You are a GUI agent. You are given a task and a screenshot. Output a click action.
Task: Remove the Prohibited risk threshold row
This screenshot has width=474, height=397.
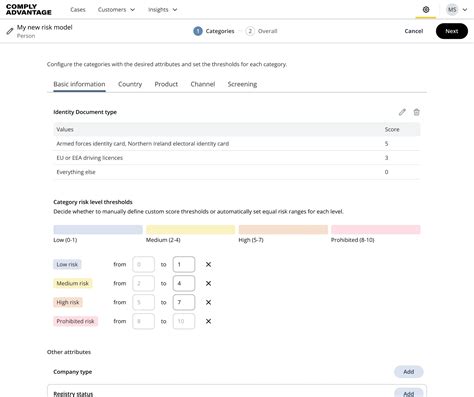click(208, 321)
